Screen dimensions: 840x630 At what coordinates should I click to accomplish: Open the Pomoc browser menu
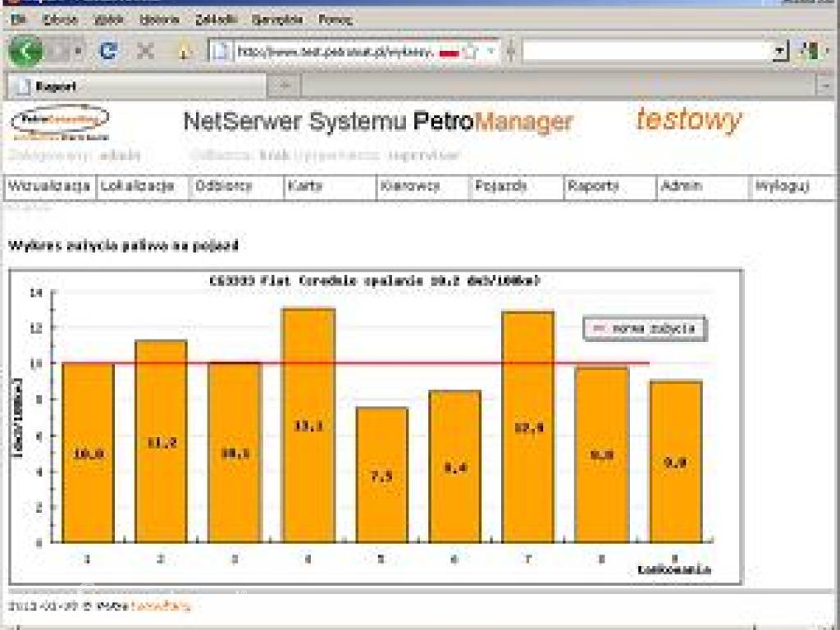pyautogui.click(x=336, y=20)
